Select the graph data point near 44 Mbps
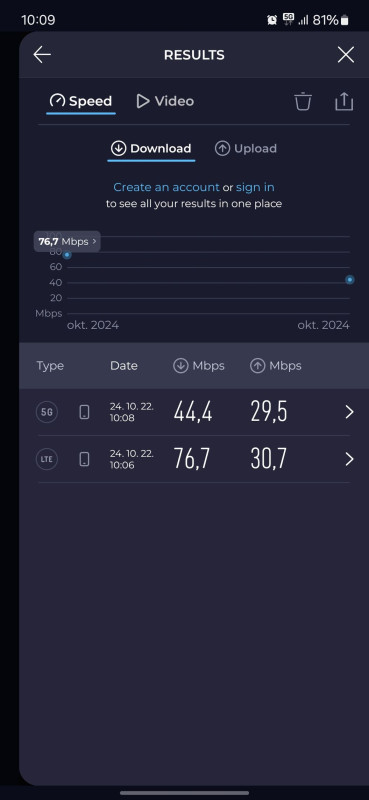Image resolution: width=369 pixels, height=800 pixels. [350, 280]
